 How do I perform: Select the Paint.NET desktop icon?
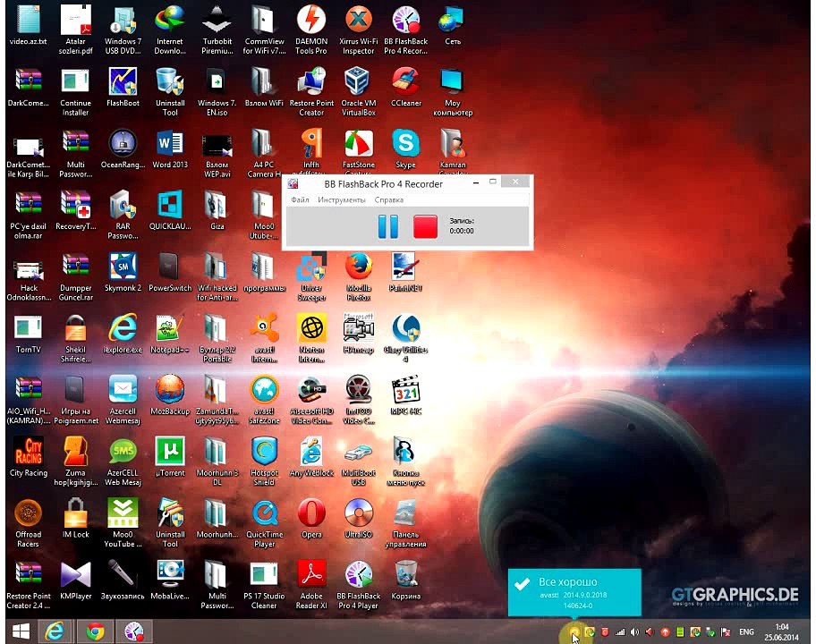click(405, 272)
